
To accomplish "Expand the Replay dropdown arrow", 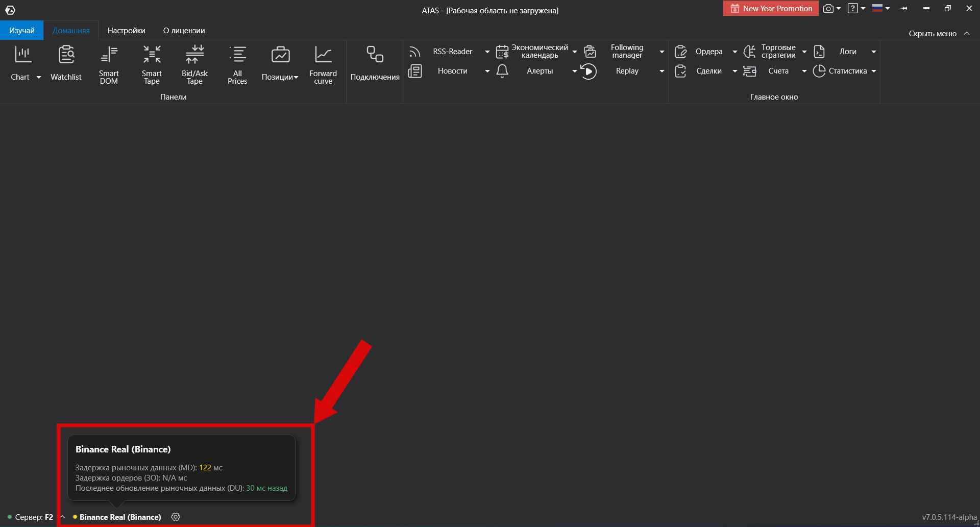I will click(x=661, y=71).
